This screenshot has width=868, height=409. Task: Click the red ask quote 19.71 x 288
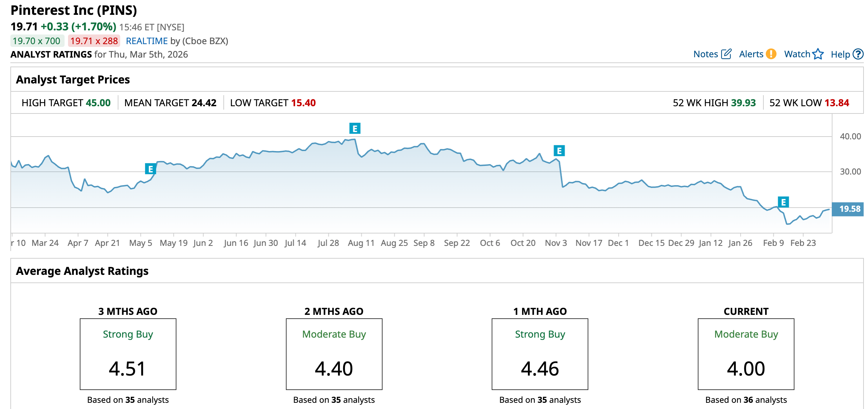[94, 41]
